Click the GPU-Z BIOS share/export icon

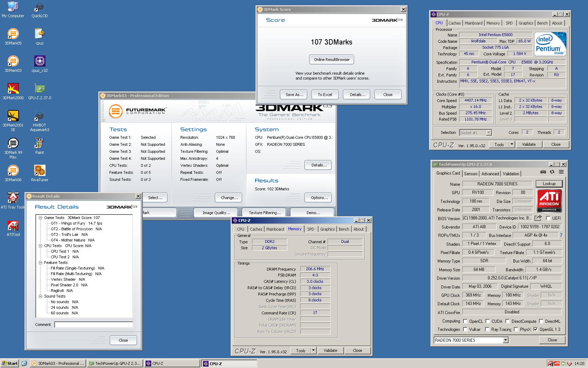click(538, 218)
